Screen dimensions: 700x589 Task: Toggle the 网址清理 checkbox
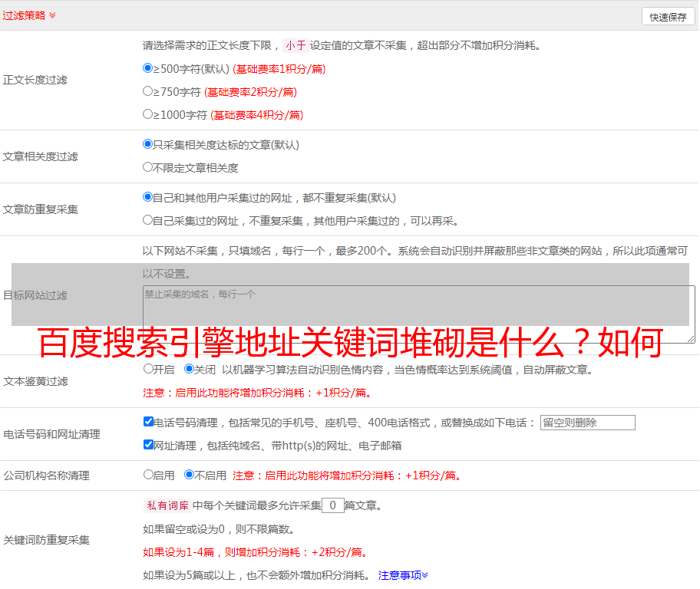point(148,445)
